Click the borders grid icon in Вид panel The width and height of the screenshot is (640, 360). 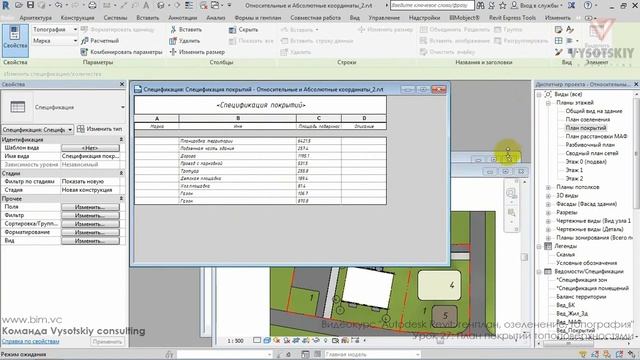coord(558,41)
